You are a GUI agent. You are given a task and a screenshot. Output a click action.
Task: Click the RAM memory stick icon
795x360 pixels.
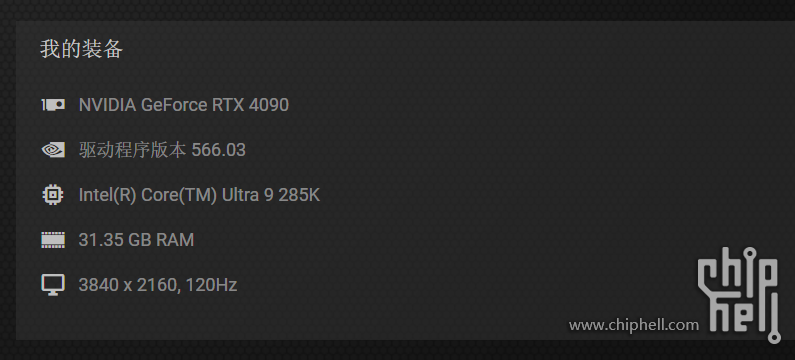(53, 240)
